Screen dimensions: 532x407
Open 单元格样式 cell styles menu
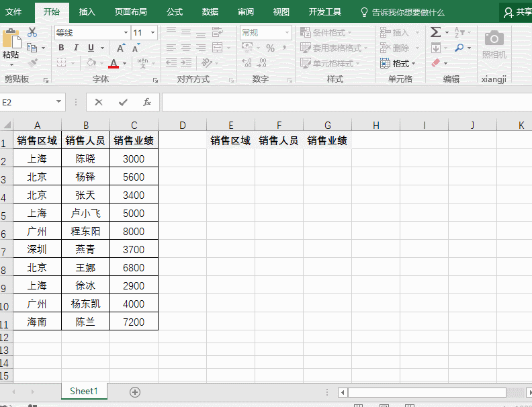[x=330, y=63]
